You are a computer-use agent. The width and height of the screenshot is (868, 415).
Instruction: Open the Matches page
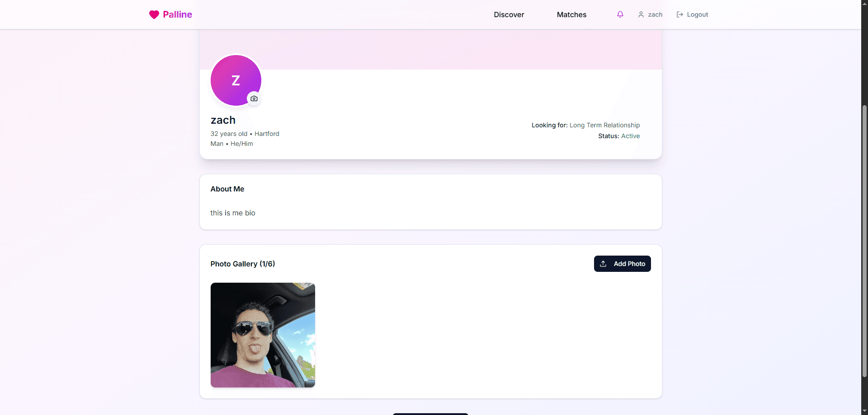pyautogui.click(x=571, y=14)
